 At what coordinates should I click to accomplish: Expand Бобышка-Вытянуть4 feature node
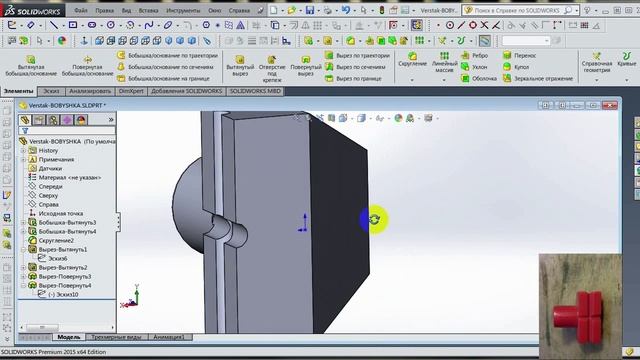(x=23, y=231)
